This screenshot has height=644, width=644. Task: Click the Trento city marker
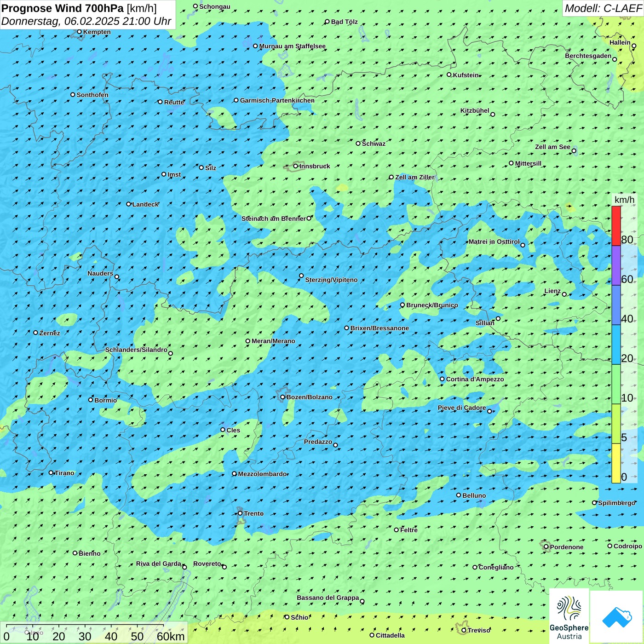pos(240,513)
